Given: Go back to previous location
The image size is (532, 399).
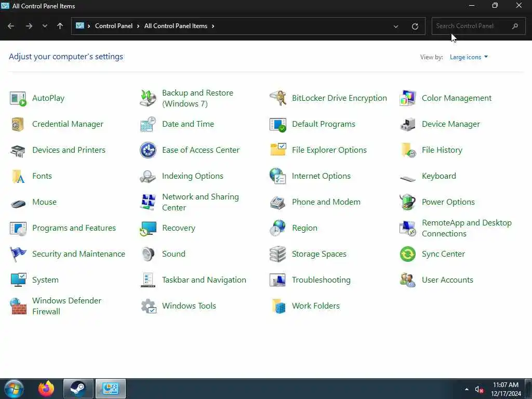Looking at the screenshot, I should coord(11,26).
